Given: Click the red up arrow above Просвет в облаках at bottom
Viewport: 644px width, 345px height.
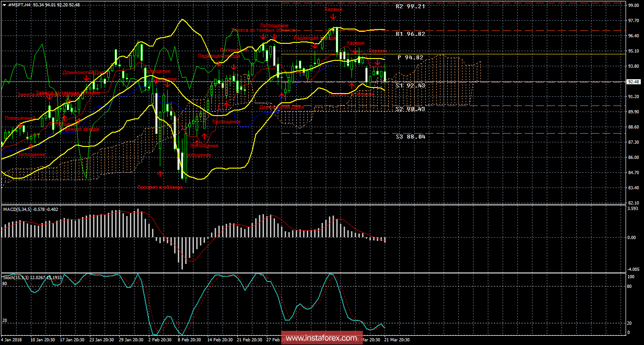Looking at the screenshot, I should tap(160, 174).
